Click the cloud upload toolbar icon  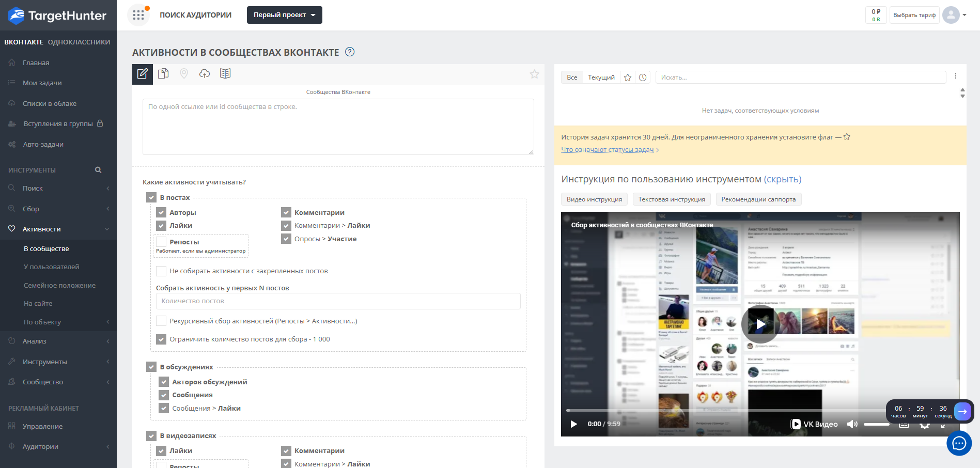205,74
